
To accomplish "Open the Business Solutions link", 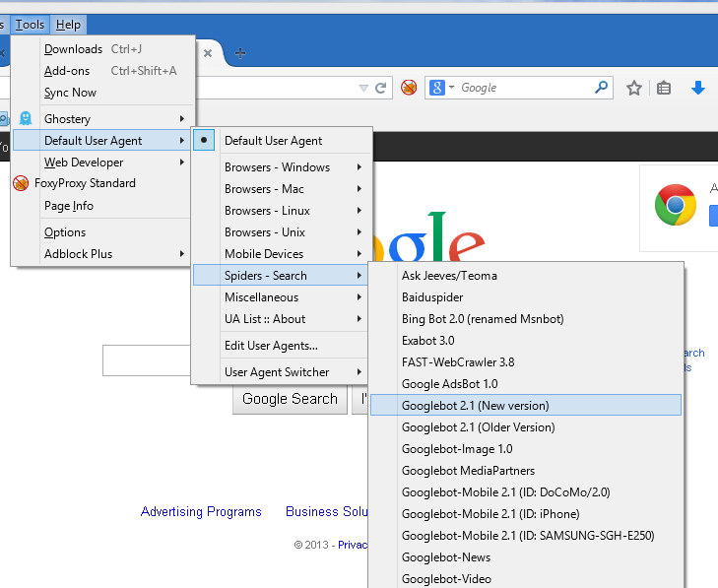I will pos(326,511).
